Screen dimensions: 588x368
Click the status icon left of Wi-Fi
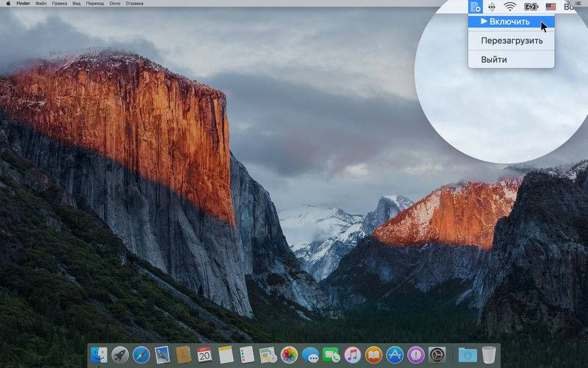point(492,7)
